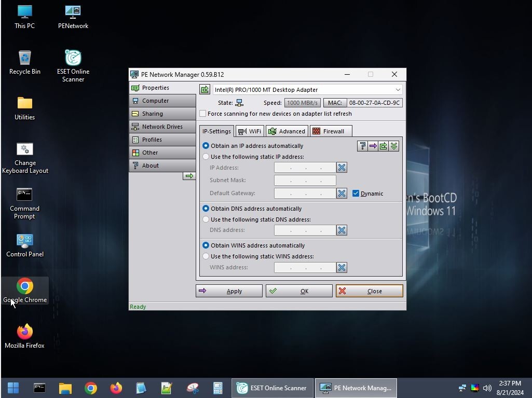Clear the DNS address with X icon

(342, 230)
